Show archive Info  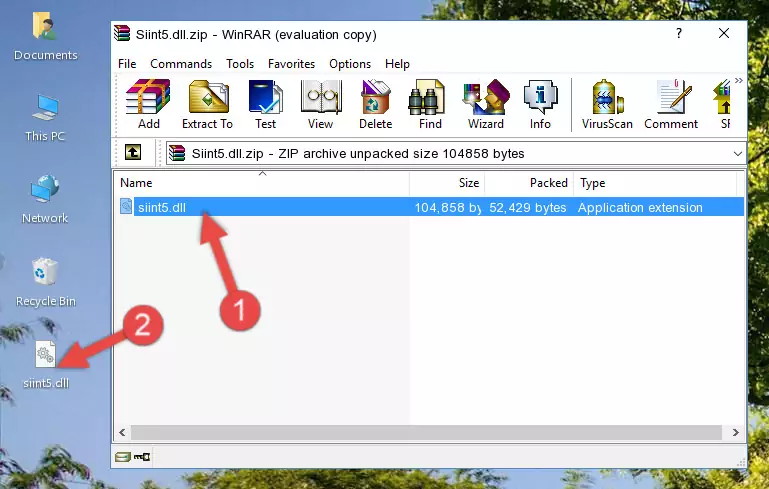540,104
